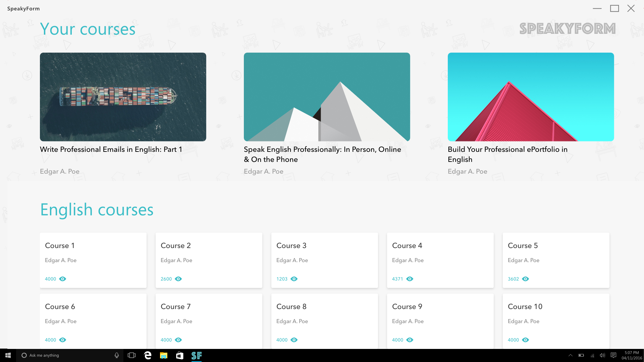Screen dimensions: 644x362
Task: Click the Edgar A. Poe author under ship course
Action: pos(60,172)
